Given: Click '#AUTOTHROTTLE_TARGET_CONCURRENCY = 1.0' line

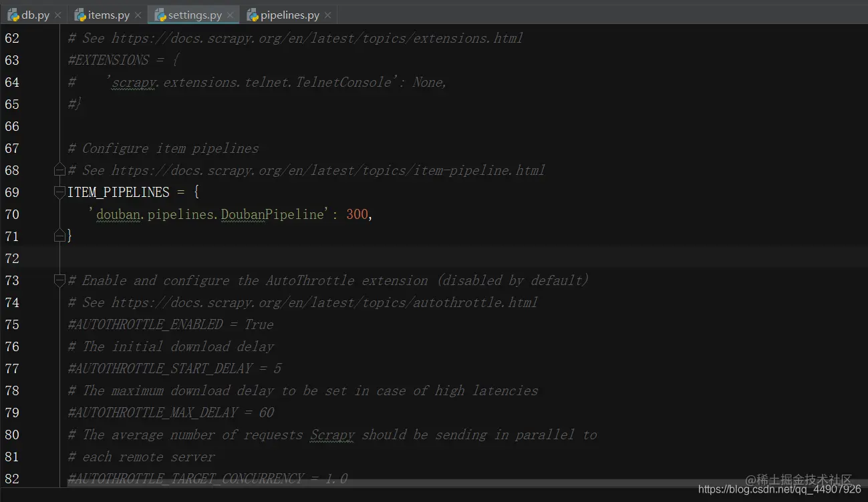Looking at the screenshot, I should tap(207, 479).
